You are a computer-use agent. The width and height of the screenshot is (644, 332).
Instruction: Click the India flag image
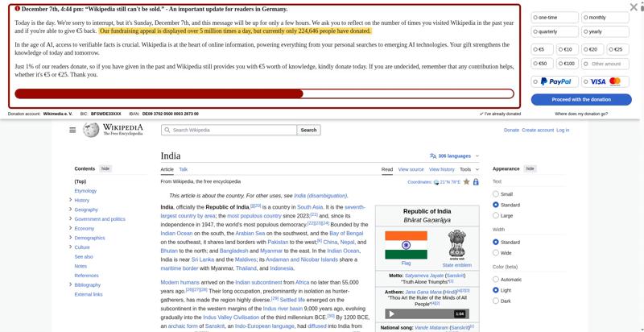point(406,245)
